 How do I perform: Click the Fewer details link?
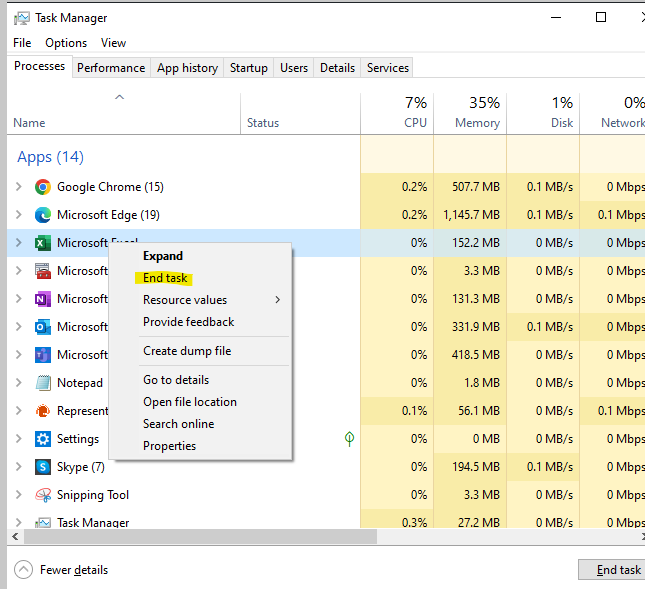point(74,570)
